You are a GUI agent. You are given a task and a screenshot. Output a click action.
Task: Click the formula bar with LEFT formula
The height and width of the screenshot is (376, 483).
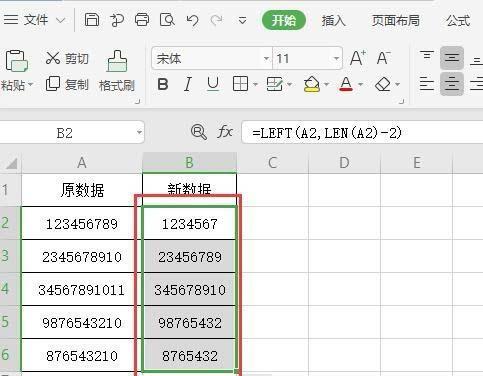362,133
